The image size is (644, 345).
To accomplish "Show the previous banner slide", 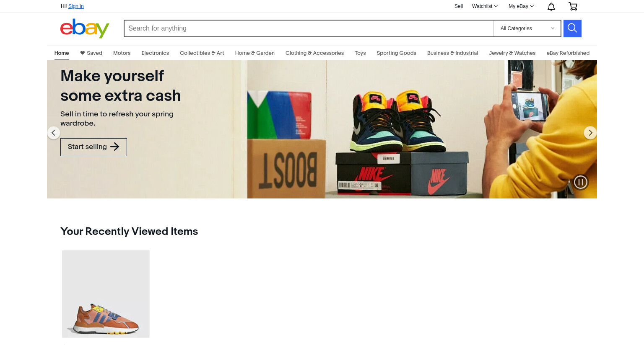I will (x=54, y=133).
